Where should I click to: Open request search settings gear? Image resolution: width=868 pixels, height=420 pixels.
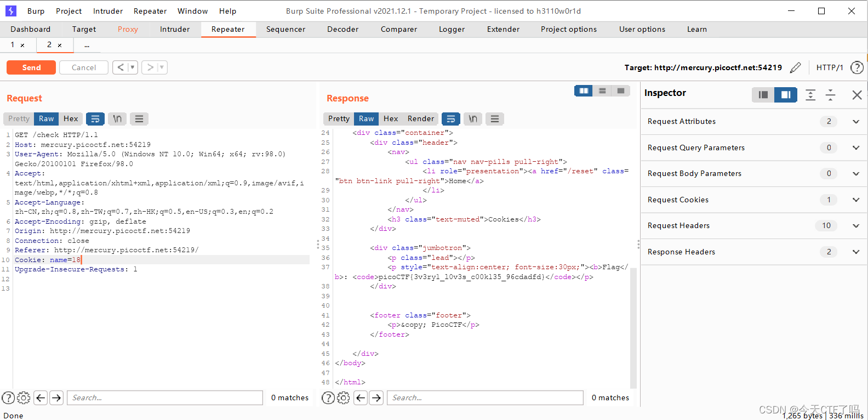point(24,398)
